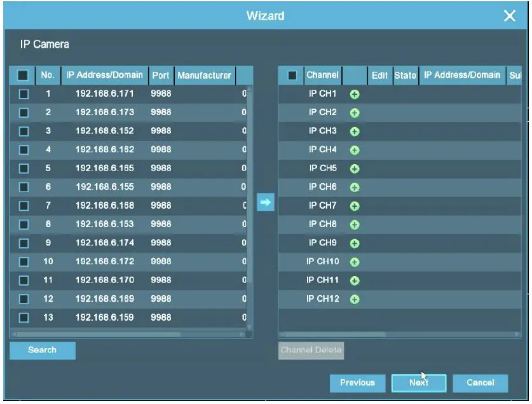This screenshot has width=532, height=404.
Task: Add a camera to IP CH5 using plus icon
Action: coord(355,169)
